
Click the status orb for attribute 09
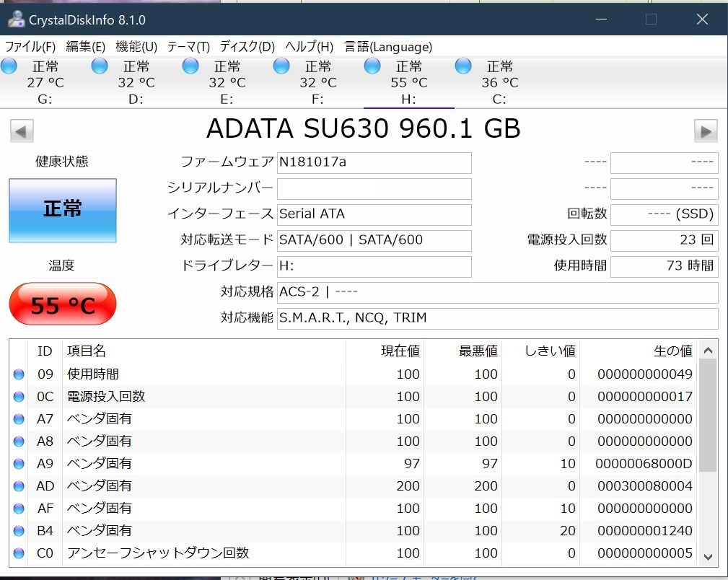pos(19,374)
